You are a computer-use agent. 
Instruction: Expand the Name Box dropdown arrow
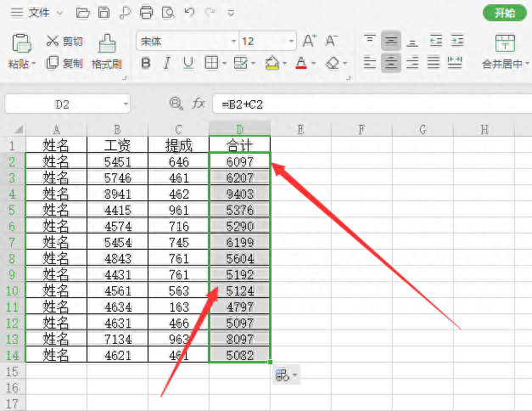tap(126, 104)
